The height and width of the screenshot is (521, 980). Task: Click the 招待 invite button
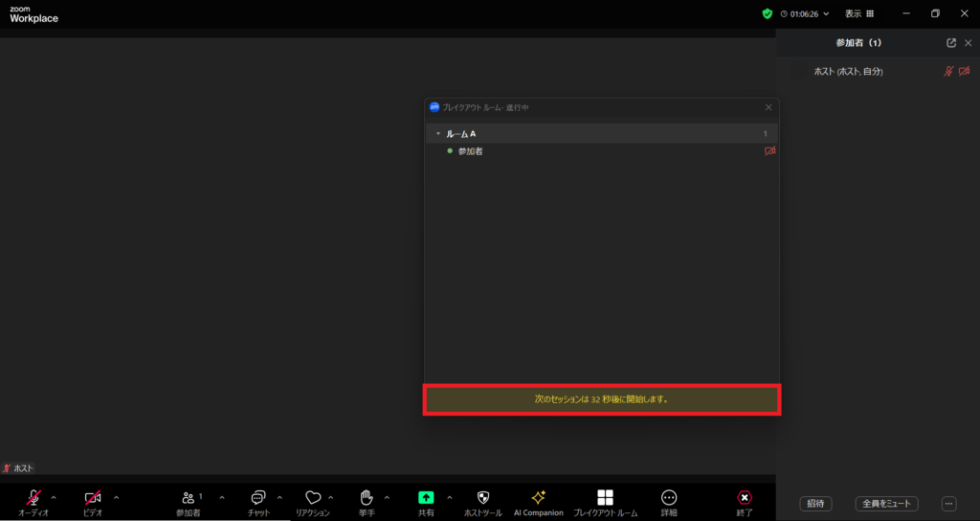(x=815, y=504)
